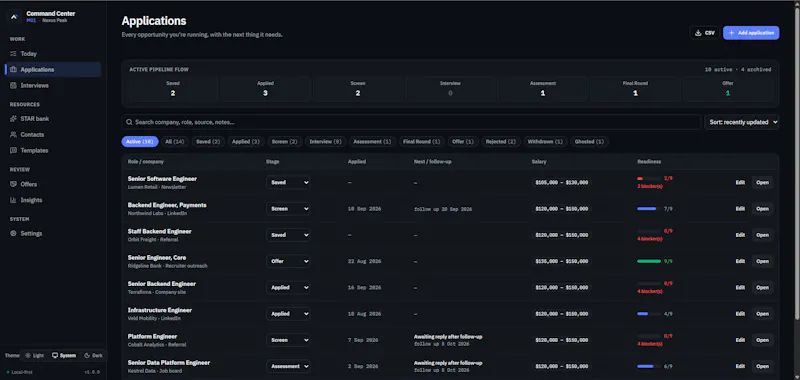800x380 pixels.
Task: Open STAR bank sparkle icon
Action: tap(14, 119)
